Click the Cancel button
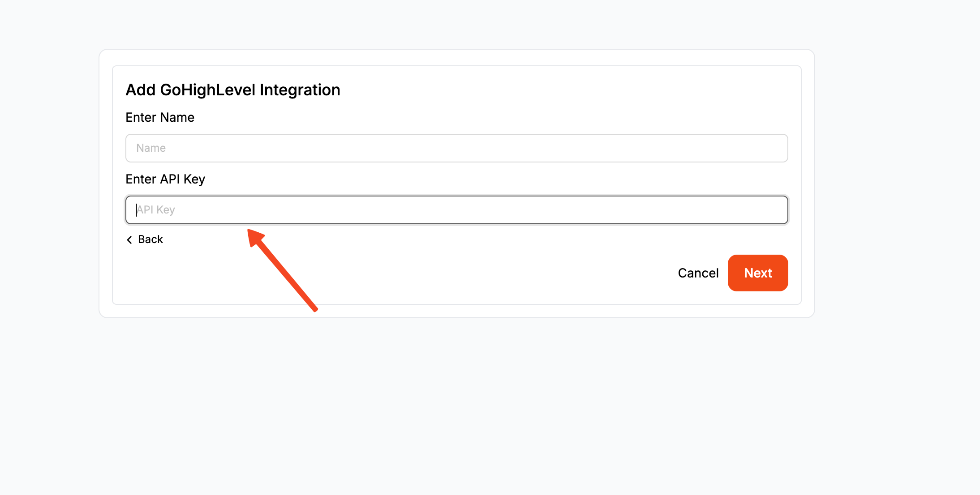Screen dimensions: 980x495 tap(698, 273)
